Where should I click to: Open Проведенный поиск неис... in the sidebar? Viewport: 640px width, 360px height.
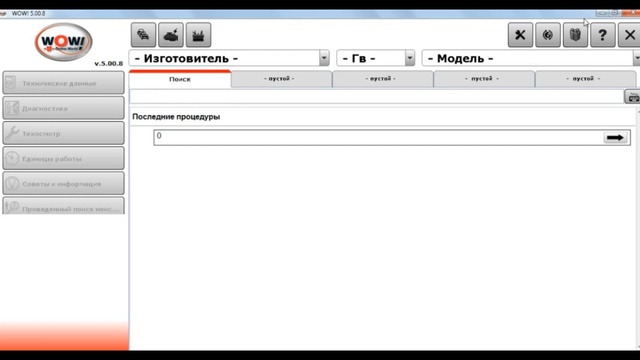[x=63, y=206]
